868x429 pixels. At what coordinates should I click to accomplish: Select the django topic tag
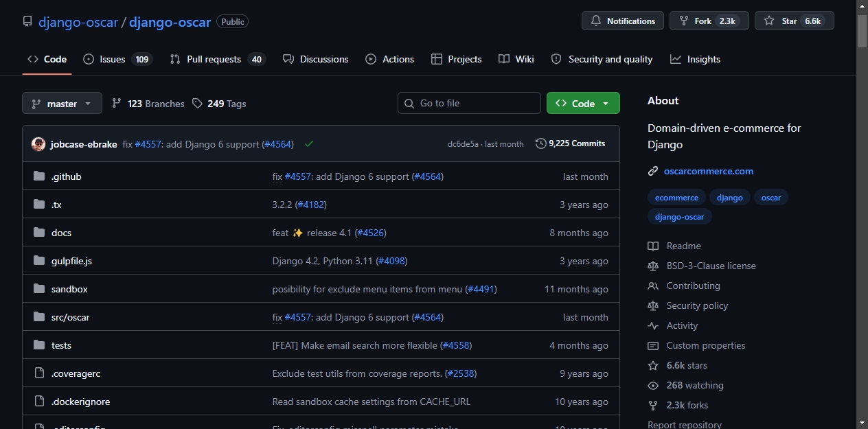pyautogui.click(x=730, y=198)
